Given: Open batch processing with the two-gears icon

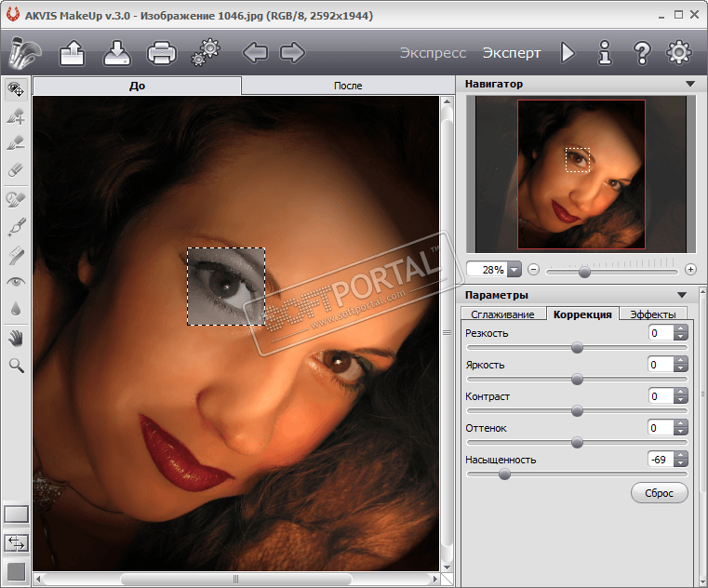Looking at the screenshot, I should (206, 53).
